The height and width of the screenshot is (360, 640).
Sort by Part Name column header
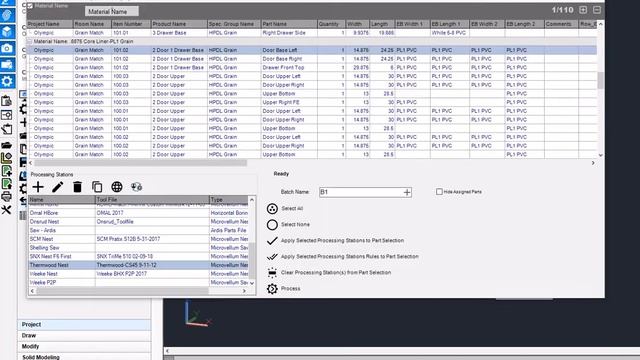point(289,24)
